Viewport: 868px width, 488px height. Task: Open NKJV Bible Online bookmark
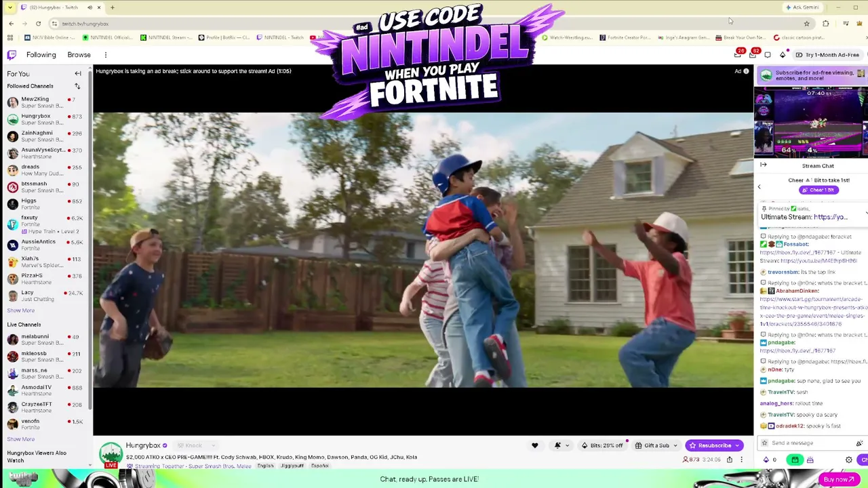point(50,37)
